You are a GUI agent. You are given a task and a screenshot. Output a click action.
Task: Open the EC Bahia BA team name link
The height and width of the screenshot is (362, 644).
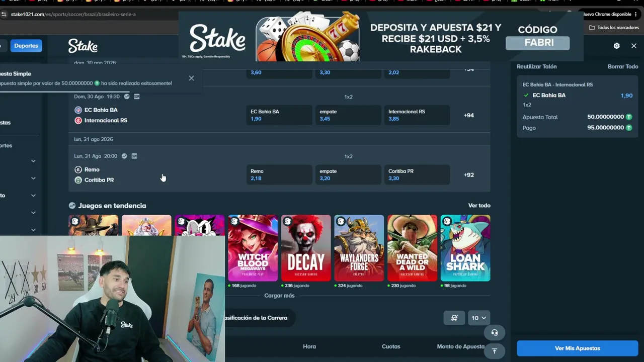pyautogui.click(x=101, y=110)
